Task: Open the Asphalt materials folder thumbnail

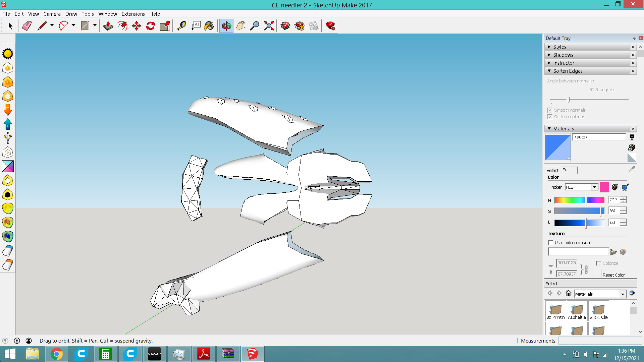Action: [577, 310]
